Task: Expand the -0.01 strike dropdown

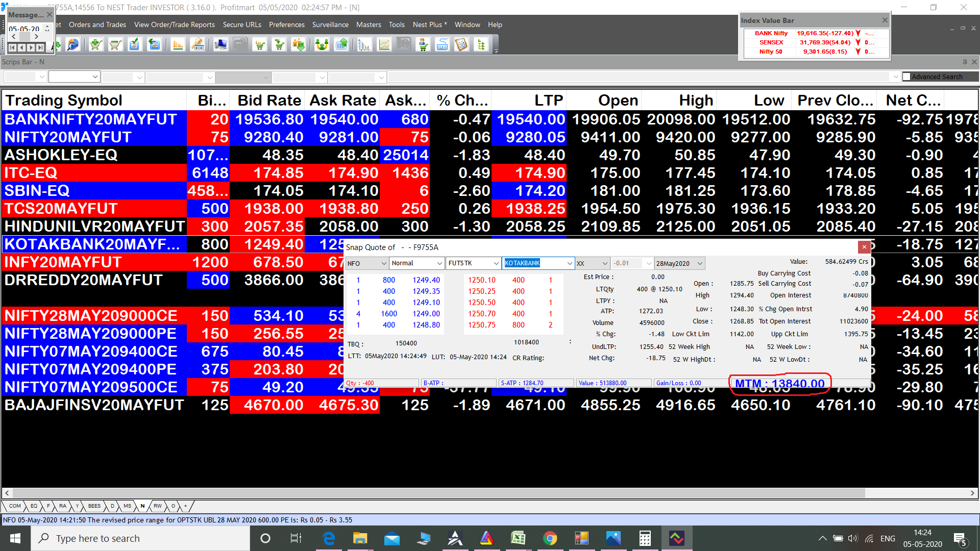Action: (649, 263)
